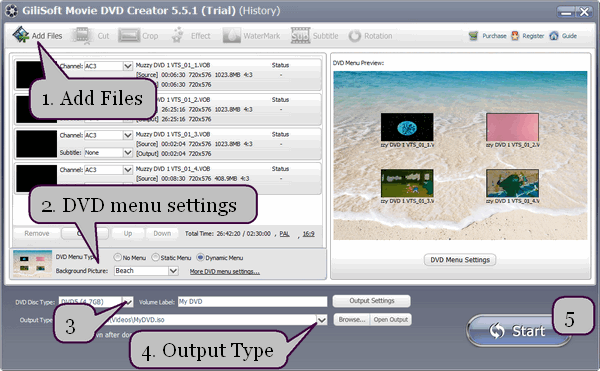Viewport: 600px width, 371px height.
Task: Click the film reel app icon in title bar
Action: click(11, 11)
